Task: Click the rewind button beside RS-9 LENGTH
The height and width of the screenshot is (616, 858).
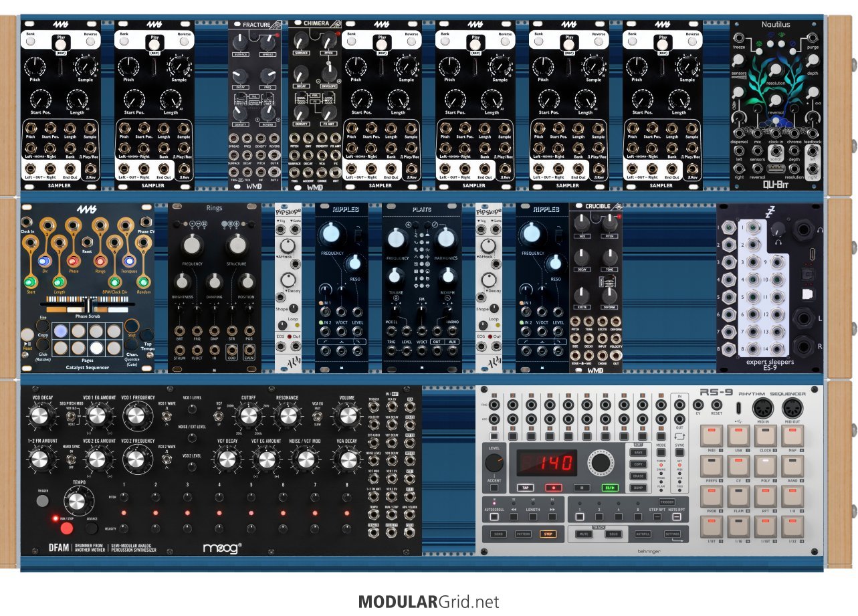Action: click(515, 516)
